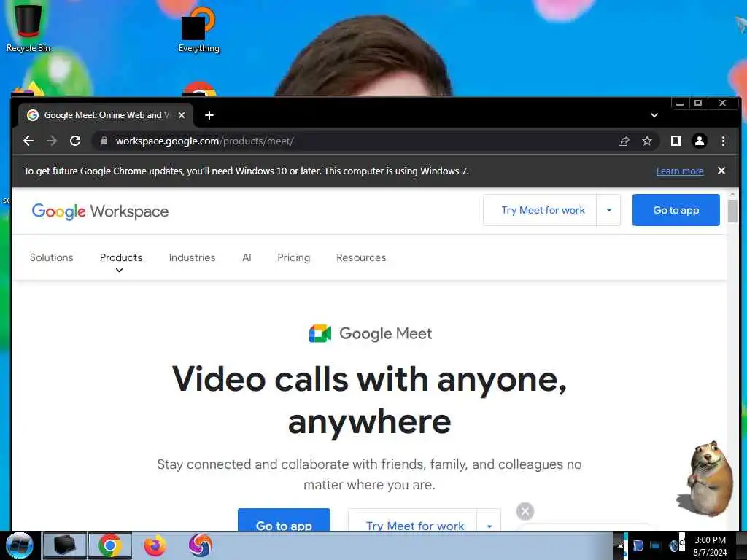
Task: Click Go to app in hero section
Action: (284, 520)
